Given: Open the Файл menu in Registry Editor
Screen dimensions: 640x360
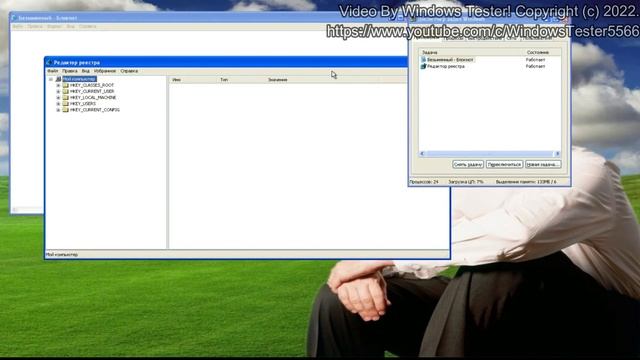Looking at the screenshot, I should click(x=53, y=71).
